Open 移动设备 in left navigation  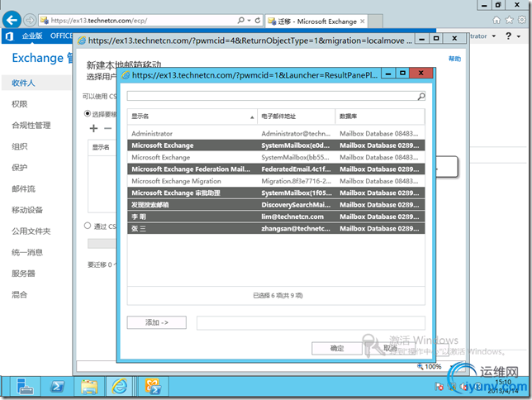point(27,210)
